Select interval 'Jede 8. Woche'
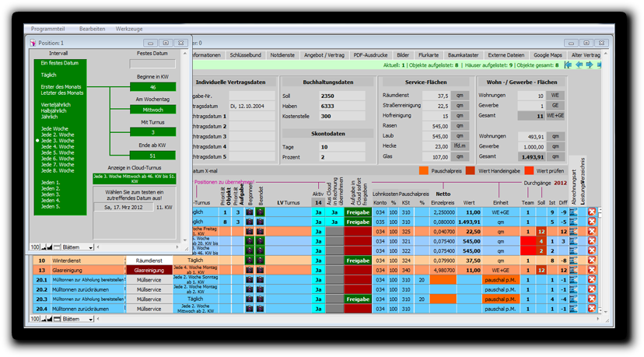 tap(58, 170)
